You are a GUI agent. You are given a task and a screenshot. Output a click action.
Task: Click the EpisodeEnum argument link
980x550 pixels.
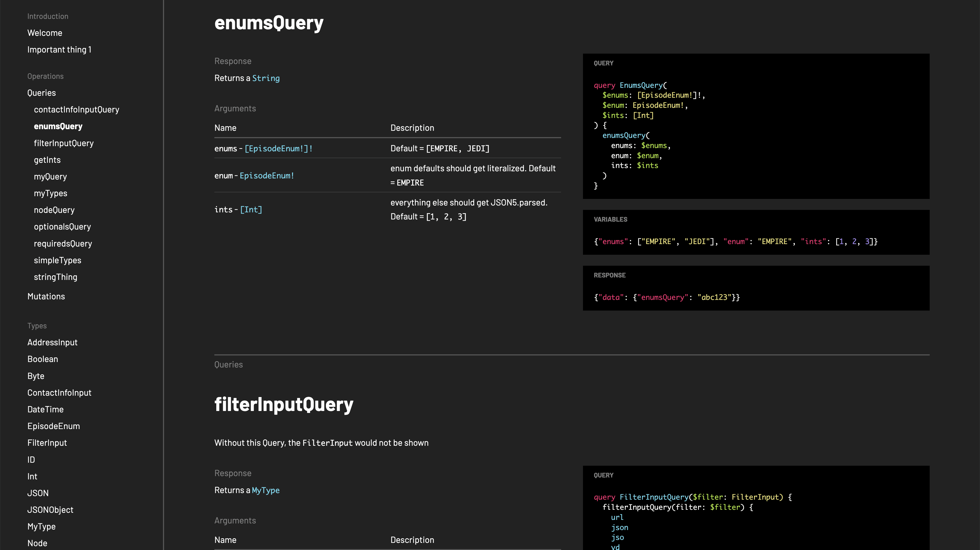(x=266, y=175)
